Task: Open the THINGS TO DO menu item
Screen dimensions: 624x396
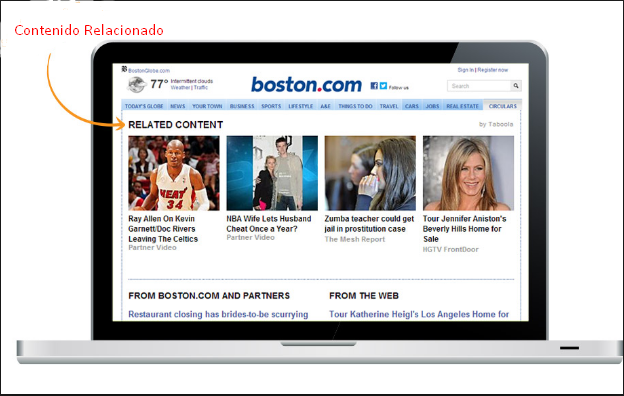Action: tap(355, 106)
